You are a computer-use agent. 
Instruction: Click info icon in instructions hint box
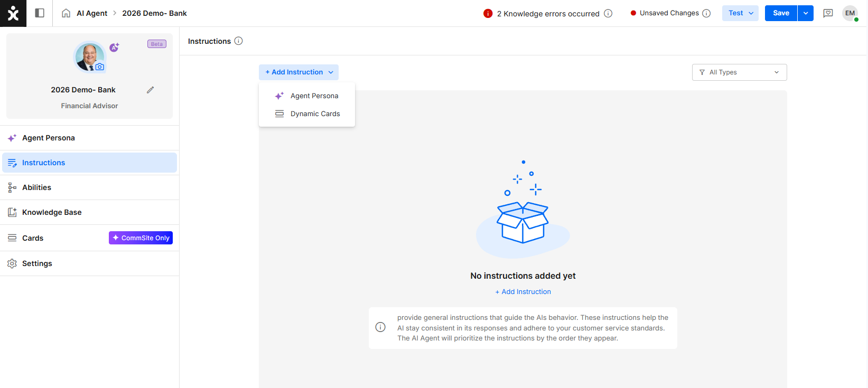click(x=380, y=327)
